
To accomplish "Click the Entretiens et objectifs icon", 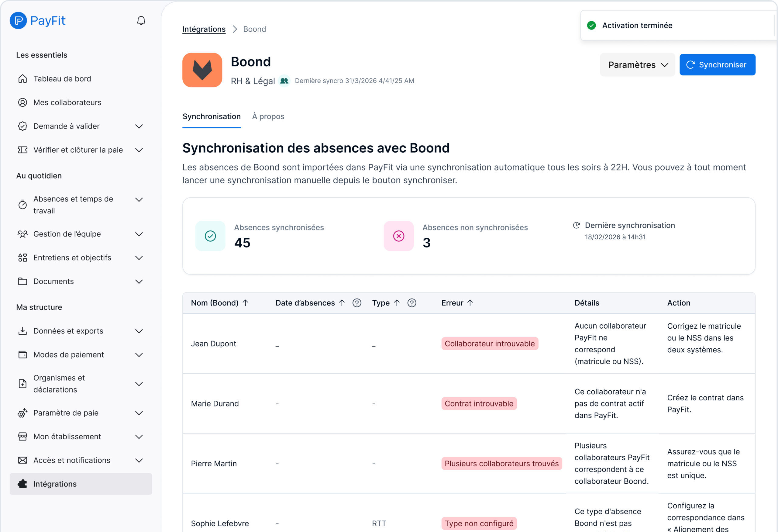I will (x=22, y=258).
